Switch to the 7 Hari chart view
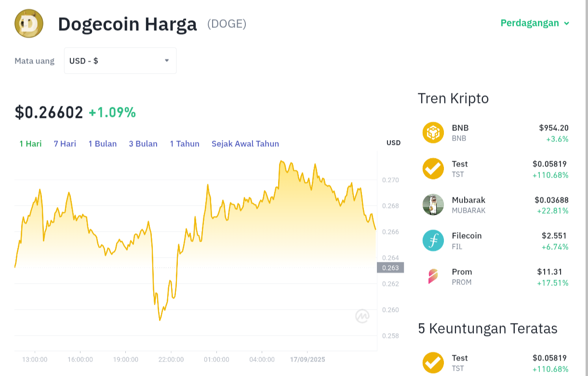Viewport: 588px width, 376px height. coord(65,143)
